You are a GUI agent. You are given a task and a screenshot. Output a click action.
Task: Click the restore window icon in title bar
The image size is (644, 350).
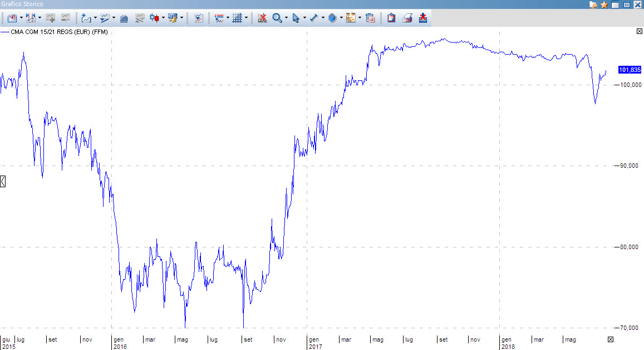tap(627, 4)
